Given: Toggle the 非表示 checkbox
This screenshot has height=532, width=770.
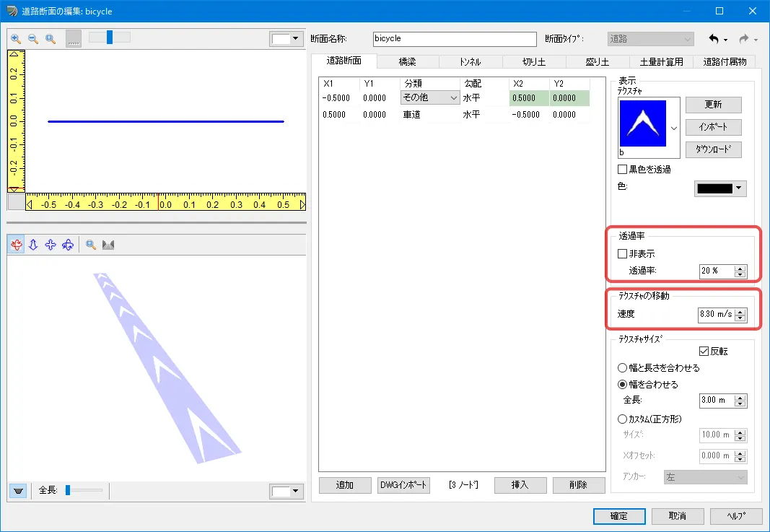Looking at the screenshot, I should click(x=623, y=254).
